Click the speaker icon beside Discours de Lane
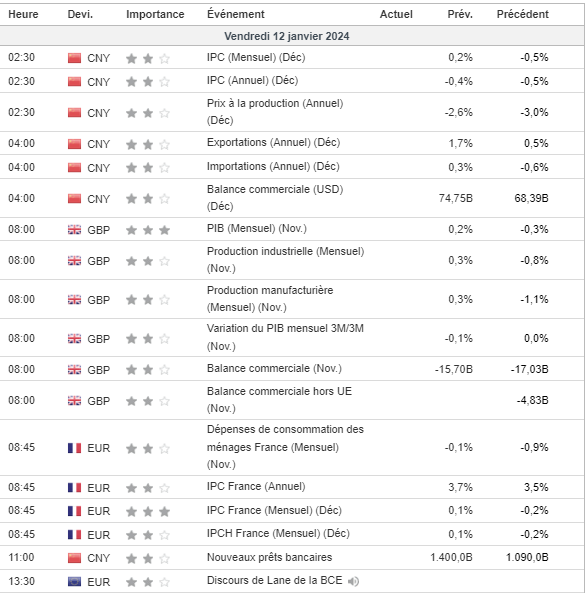This screenshot has width=585, height=593. [x=353, y=581]
